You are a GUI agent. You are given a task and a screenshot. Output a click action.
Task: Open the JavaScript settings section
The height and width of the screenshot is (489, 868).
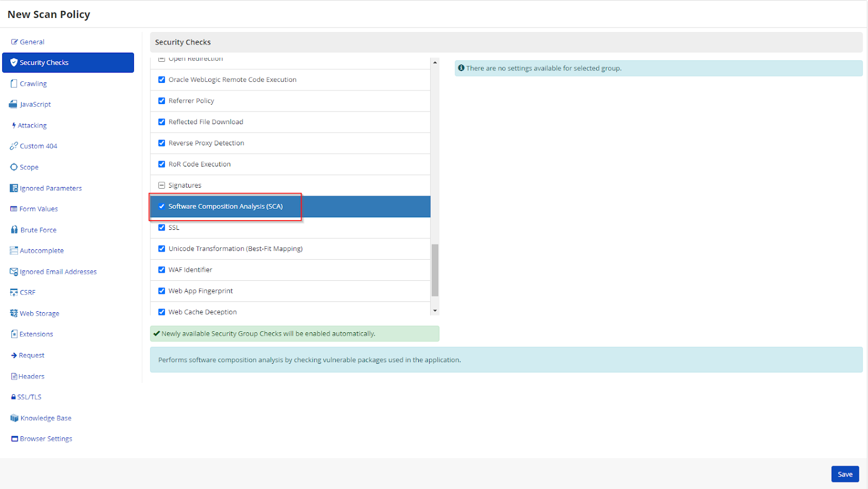(35, 104)
